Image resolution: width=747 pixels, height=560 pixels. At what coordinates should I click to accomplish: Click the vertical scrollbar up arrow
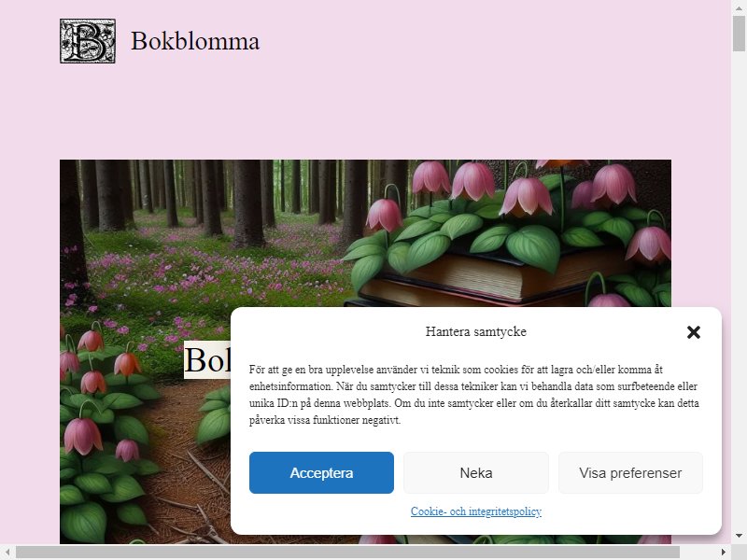click(739, 7)
